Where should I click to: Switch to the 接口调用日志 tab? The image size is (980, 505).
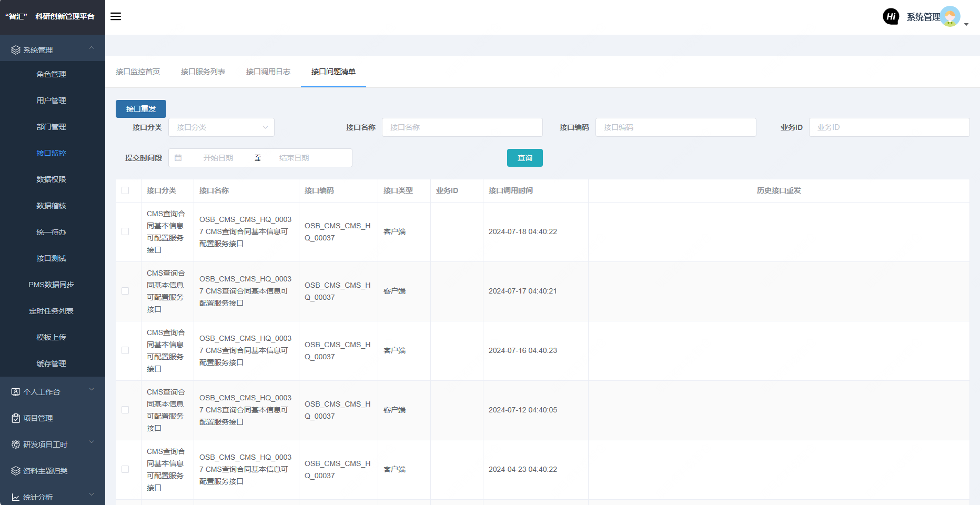[268, 72]
